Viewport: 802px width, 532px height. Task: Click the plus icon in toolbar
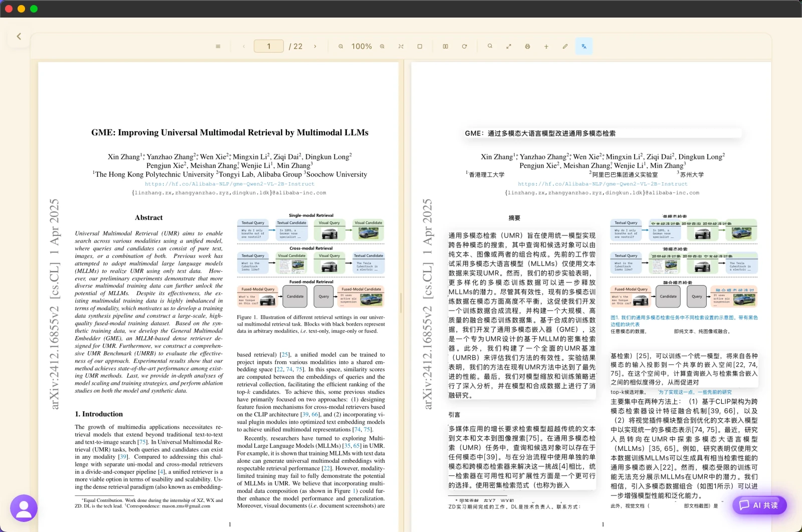coord(546,47)
